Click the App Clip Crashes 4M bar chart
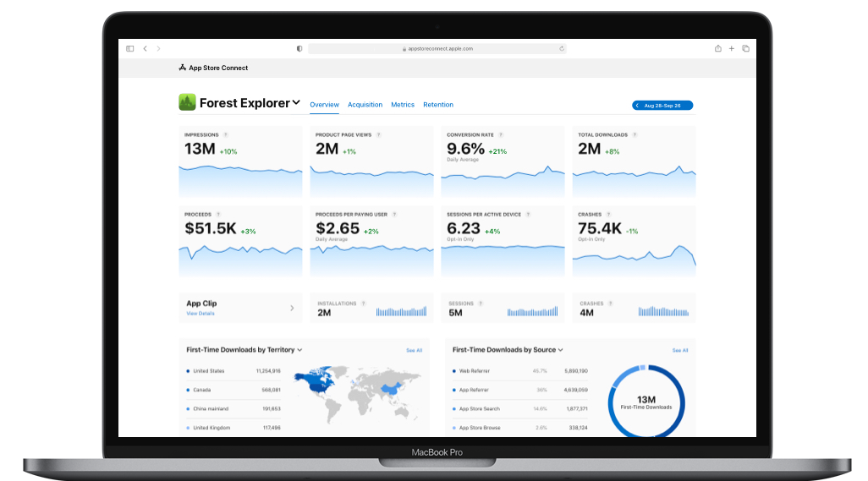This screenshot has height=481, width=868. coord(663,311)
